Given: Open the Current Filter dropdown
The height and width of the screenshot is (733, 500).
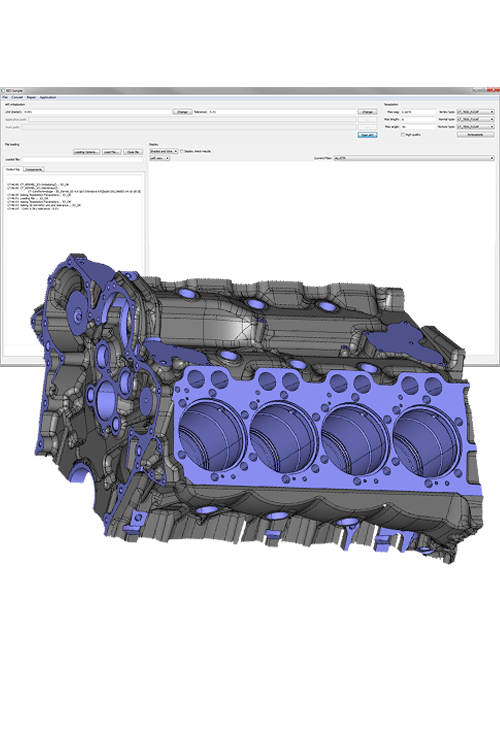Looking at the screenshot, I should point(414,158).
